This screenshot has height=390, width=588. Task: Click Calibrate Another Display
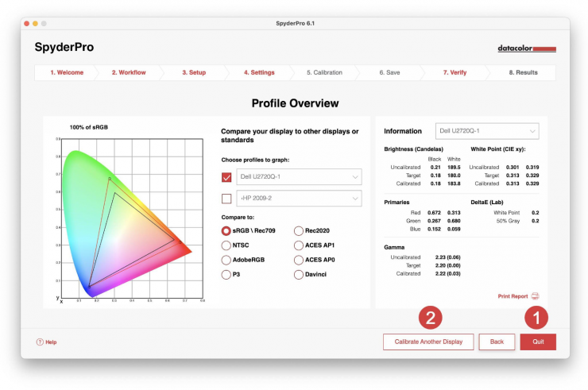[x=428, y=342]
